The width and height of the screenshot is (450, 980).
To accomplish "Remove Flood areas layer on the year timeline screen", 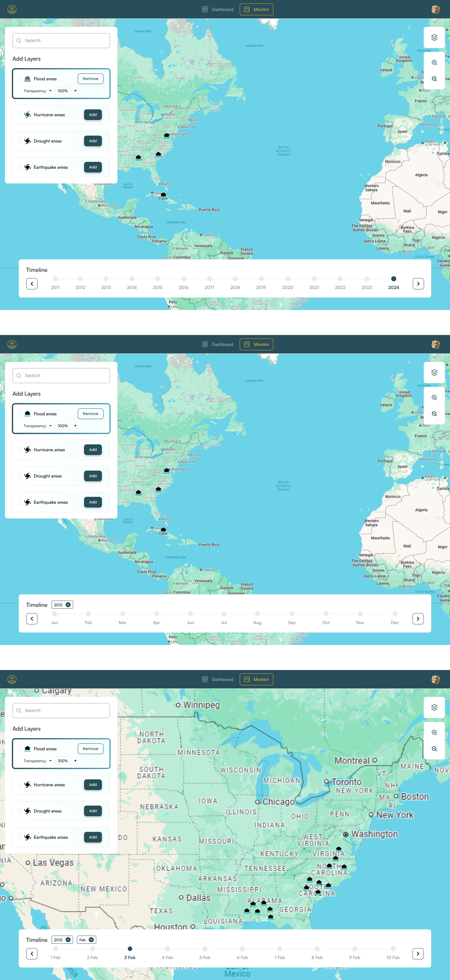I will pyautogui.click(x=91, y=79).
